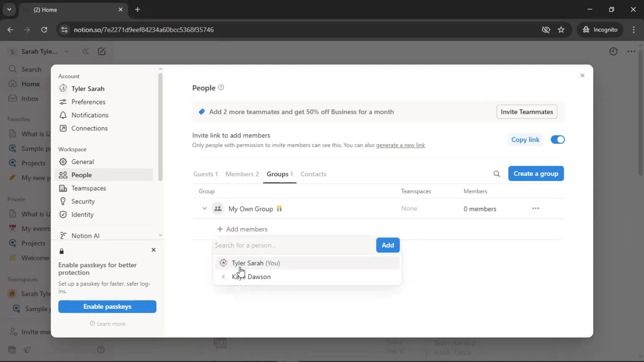Click the settings sidebar scrollbar
The height and width of the screenshot is (362, 644).
(160, 127)
